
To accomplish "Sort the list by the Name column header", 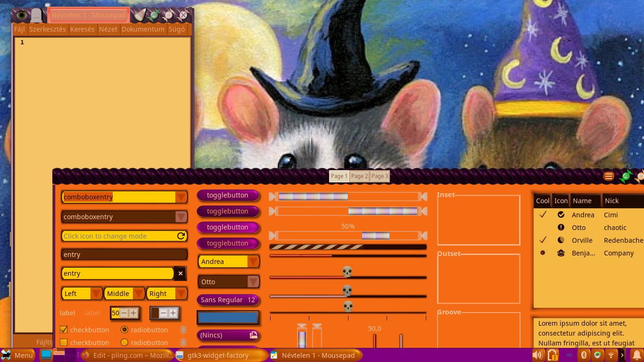I will [586, 201].
